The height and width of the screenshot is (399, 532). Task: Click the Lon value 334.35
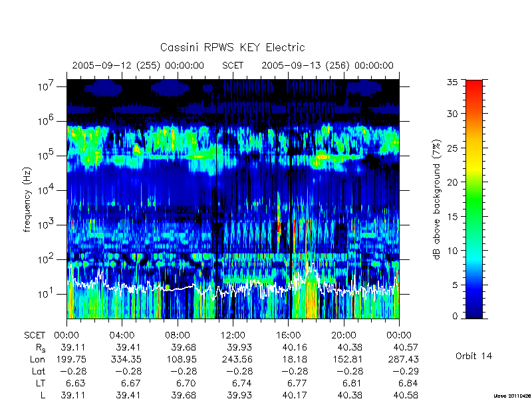coord(126,359)
